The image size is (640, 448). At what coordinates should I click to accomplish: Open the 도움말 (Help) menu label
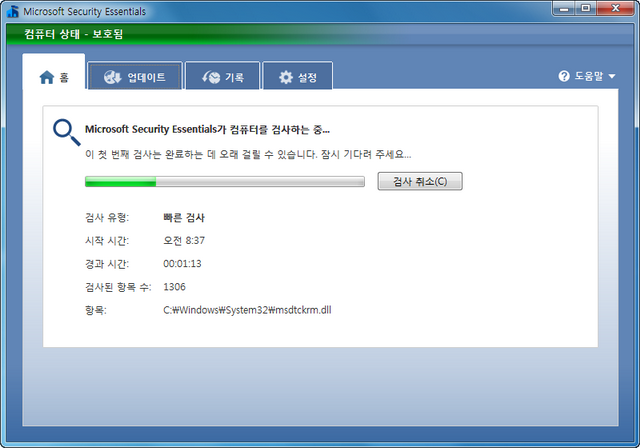589,76
